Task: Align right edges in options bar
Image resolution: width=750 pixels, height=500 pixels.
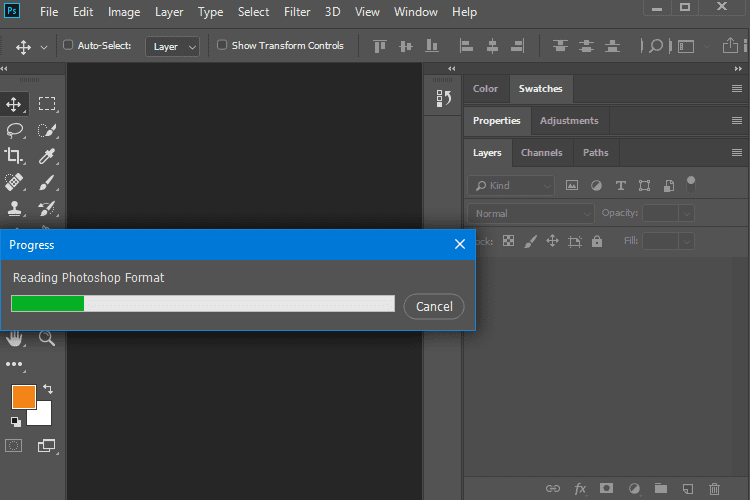Action: click(518, 46)
